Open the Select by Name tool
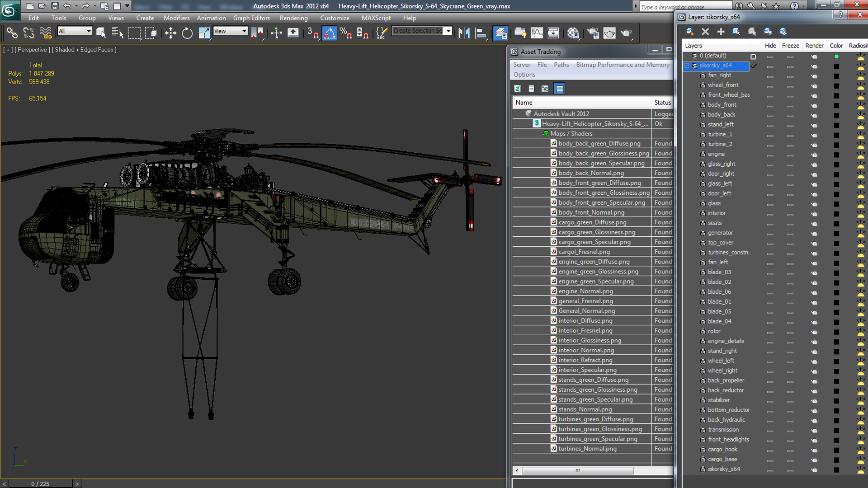Image resolution: width=868 pixels, height=488 pixels. coord(118,33)
